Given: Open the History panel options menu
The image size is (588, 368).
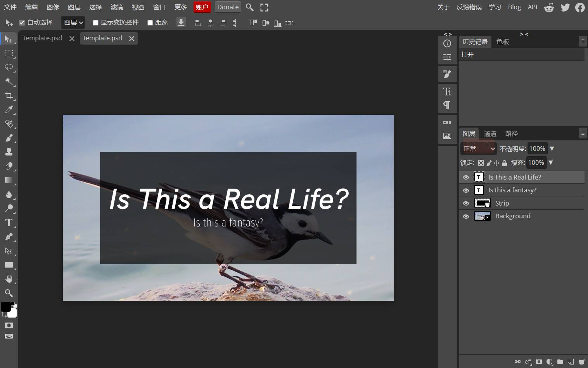Looking at the screenshot, I should [x=583, y=41].
